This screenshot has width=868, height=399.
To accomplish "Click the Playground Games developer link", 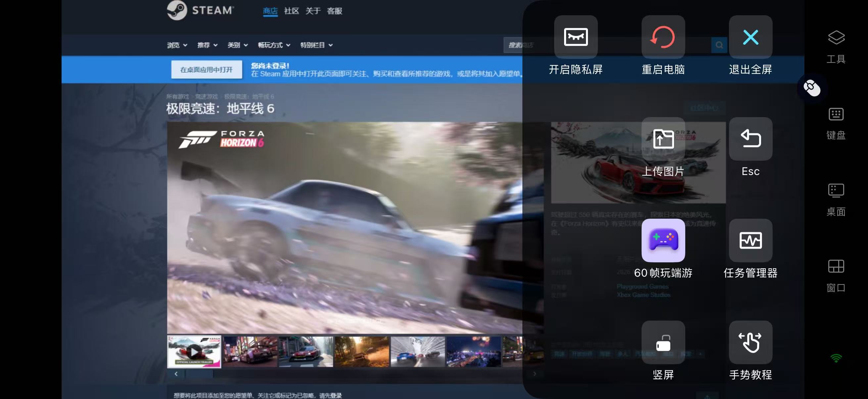I will (643, 287).
